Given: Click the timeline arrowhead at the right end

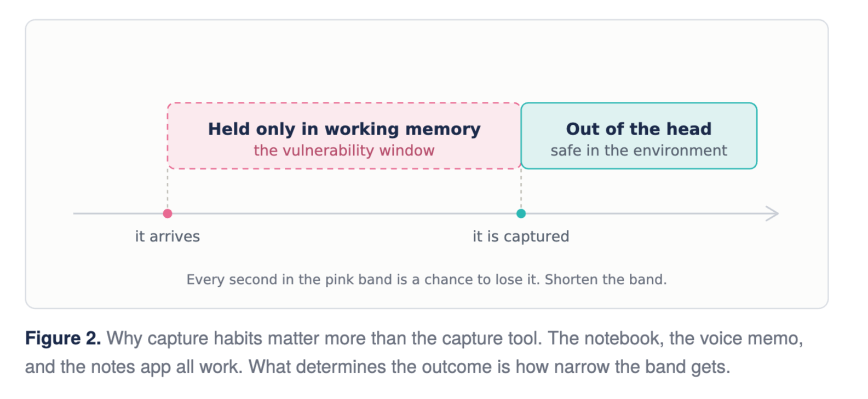Looking at the screenshot, I should coord(772,213).
